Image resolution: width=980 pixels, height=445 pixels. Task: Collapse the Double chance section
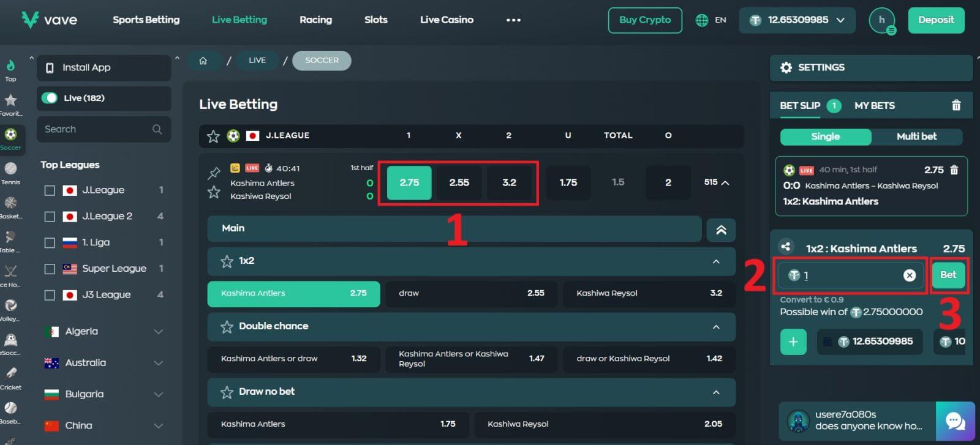[x=715, y=327]
